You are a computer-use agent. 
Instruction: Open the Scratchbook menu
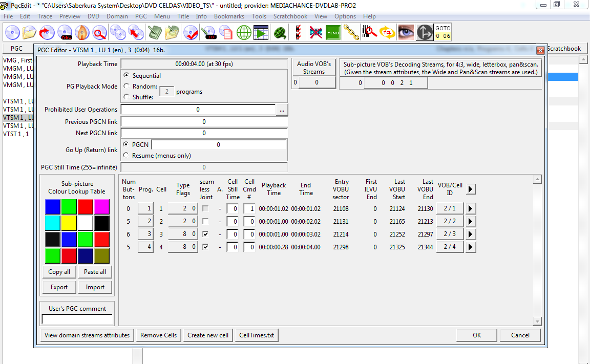pyautogui.click(x=290, y=16)
